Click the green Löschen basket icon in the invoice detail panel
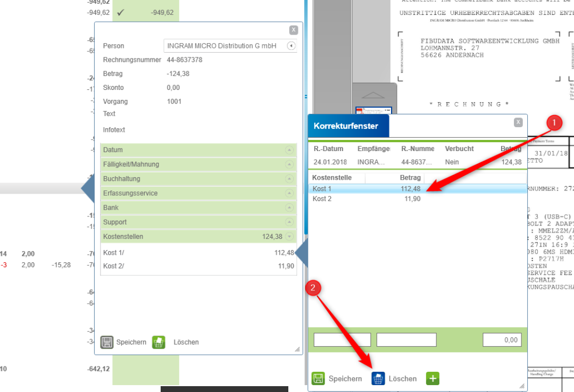 (x=159, y=342)
